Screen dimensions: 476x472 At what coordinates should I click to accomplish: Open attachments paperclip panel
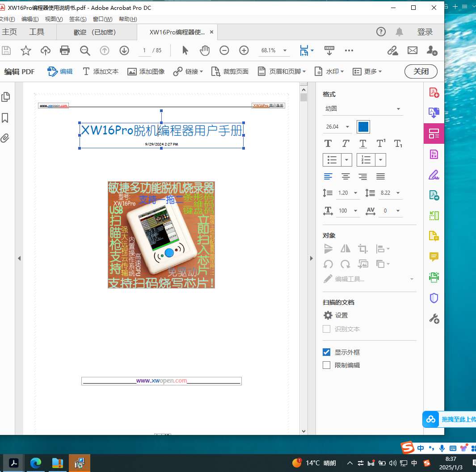5,138
